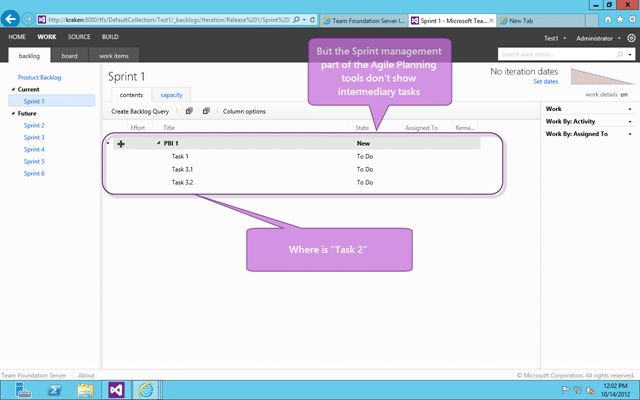Image resolution: width=640 pixels, height=400 pixels.
Task: Open the Administrator user menu
Action: [598, 38]
